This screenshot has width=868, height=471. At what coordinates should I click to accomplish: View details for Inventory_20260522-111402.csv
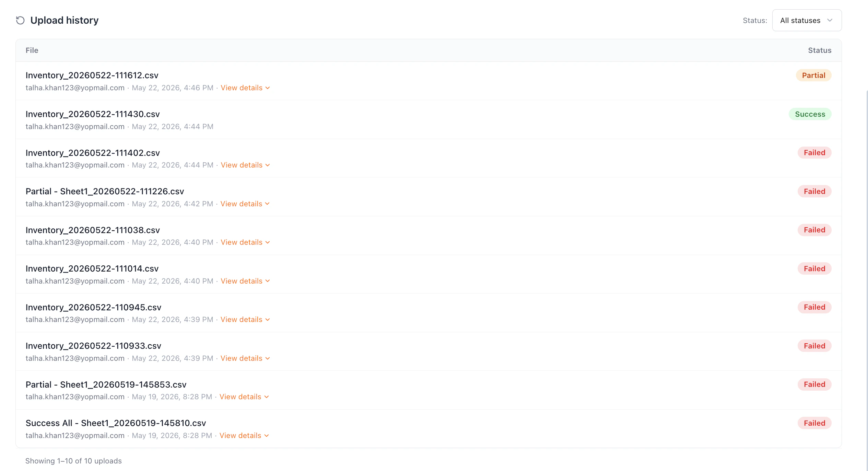[245, 165]
